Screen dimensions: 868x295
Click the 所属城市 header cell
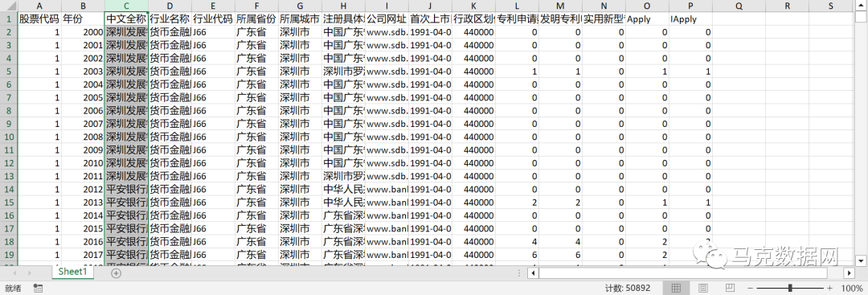point(300,18)
